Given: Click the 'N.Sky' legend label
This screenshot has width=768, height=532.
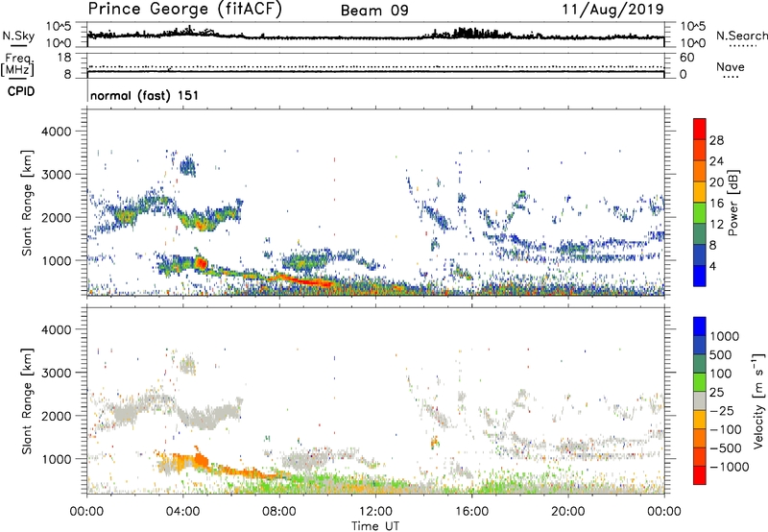Looking at the screenshot, I should click(18, 36).
